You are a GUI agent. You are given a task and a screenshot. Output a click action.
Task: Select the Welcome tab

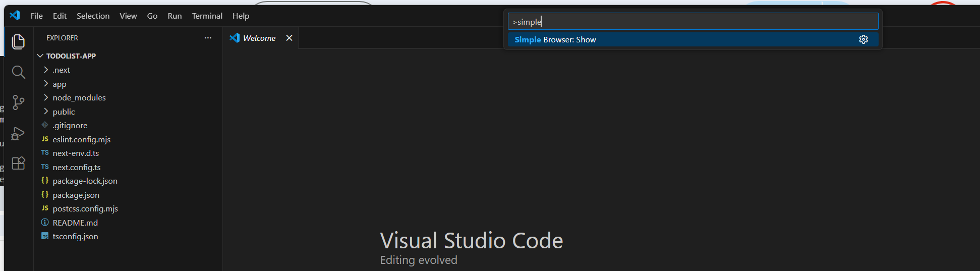(x=259, y=38)
